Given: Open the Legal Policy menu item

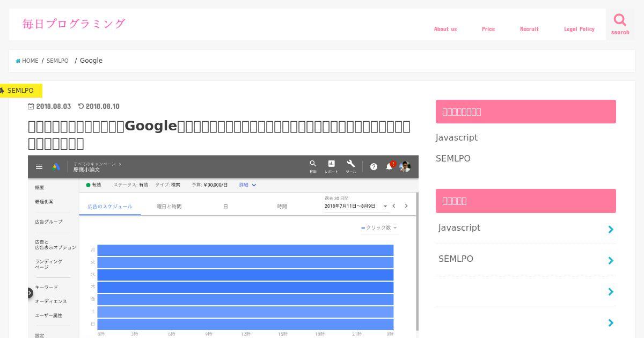Looking at the screenshot, I should click(579, 29).
